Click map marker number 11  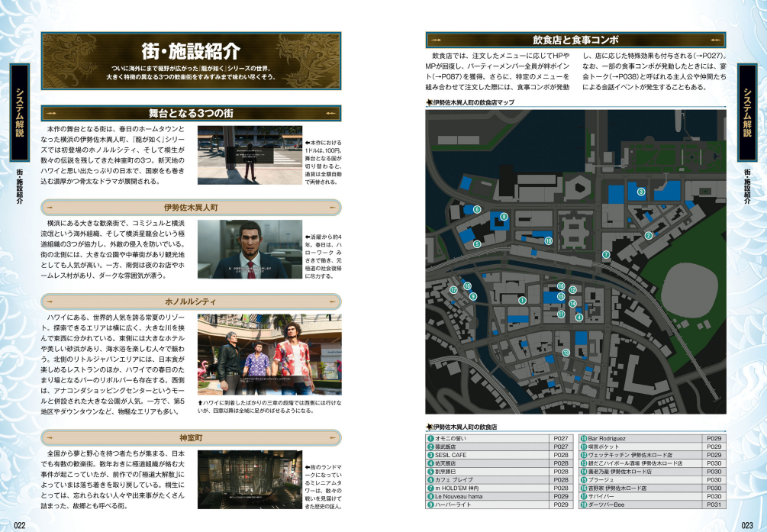click(561, 314)
